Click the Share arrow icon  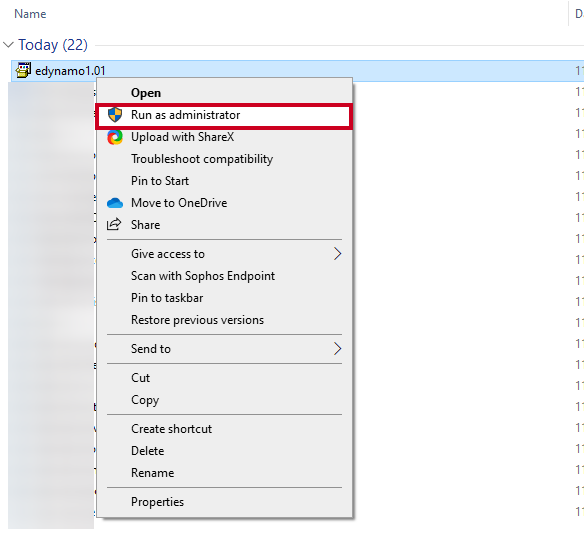[x=114, y=224]
